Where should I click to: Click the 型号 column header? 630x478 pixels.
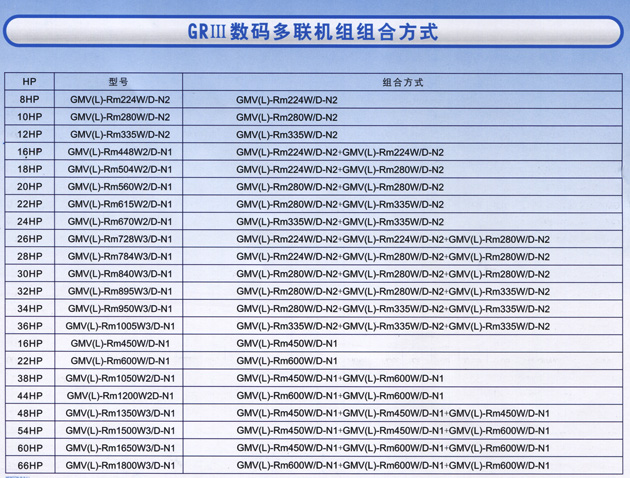coord(118,82)
